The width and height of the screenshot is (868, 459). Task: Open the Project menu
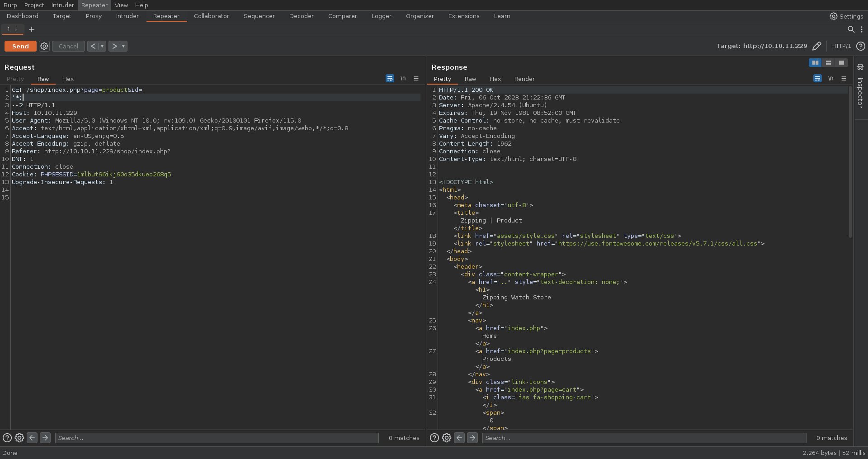[34, 5]
